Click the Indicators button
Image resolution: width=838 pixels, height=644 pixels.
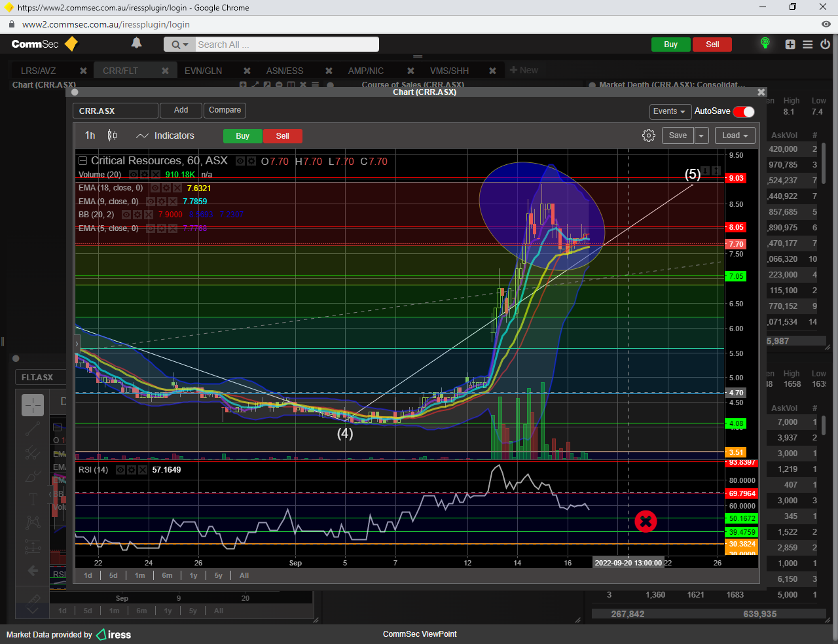tap(166, 135)
